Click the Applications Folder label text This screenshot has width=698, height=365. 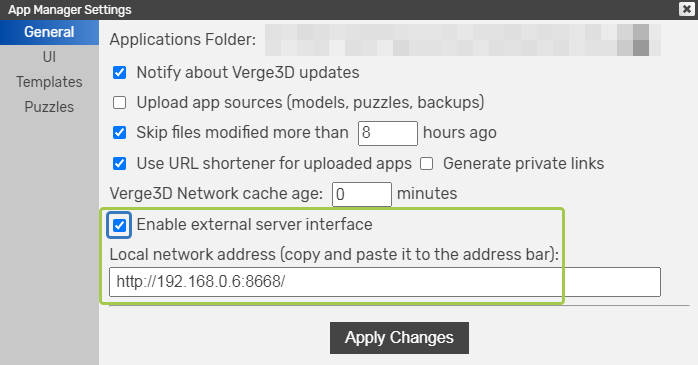click(183, 40)
